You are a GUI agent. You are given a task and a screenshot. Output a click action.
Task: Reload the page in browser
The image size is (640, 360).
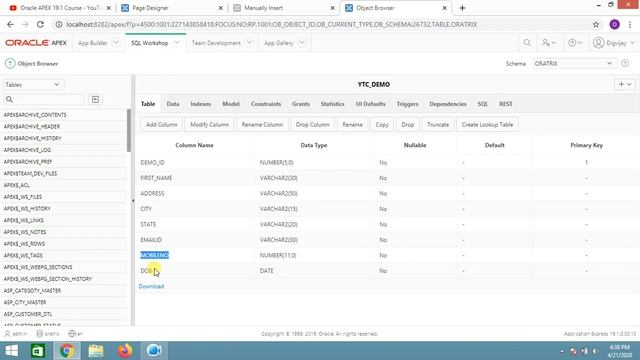coord(40,24)
